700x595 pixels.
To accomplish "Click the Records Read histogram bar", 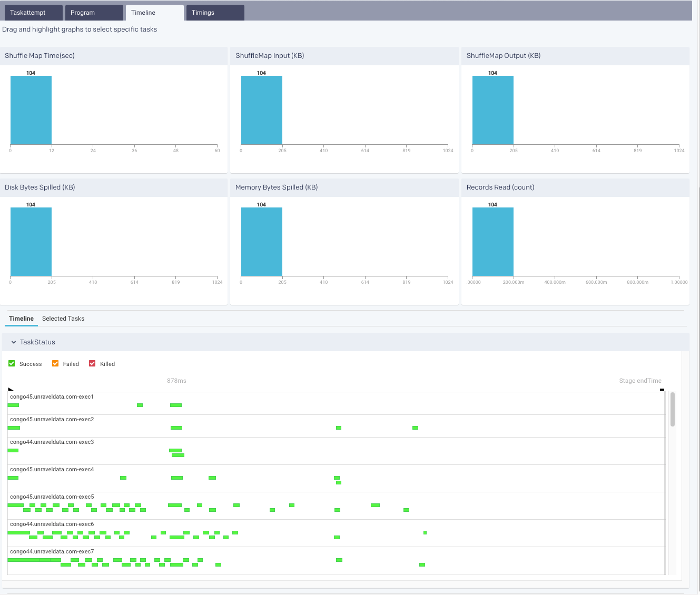I will [x=492, y=242].
